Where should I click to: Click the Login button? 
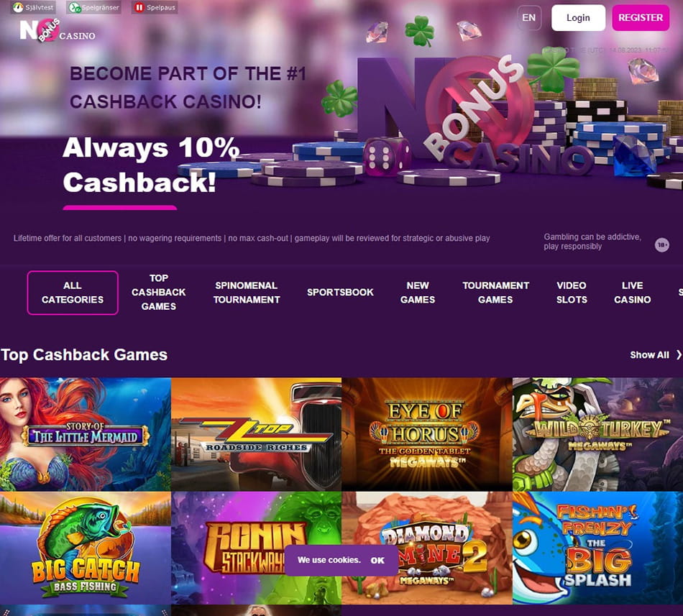(x=578, y=18)
